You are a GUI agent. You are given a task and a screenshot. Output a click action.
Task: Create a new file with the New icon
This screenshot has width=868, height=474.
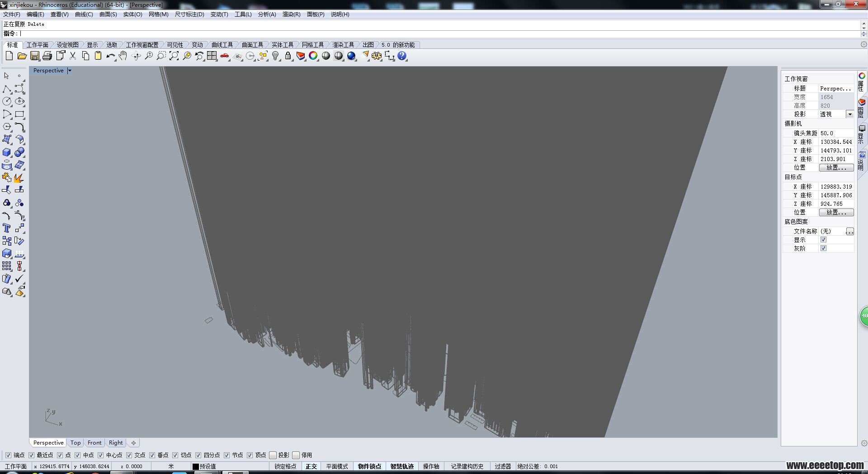pyautogui.click(x=9, y=56)
